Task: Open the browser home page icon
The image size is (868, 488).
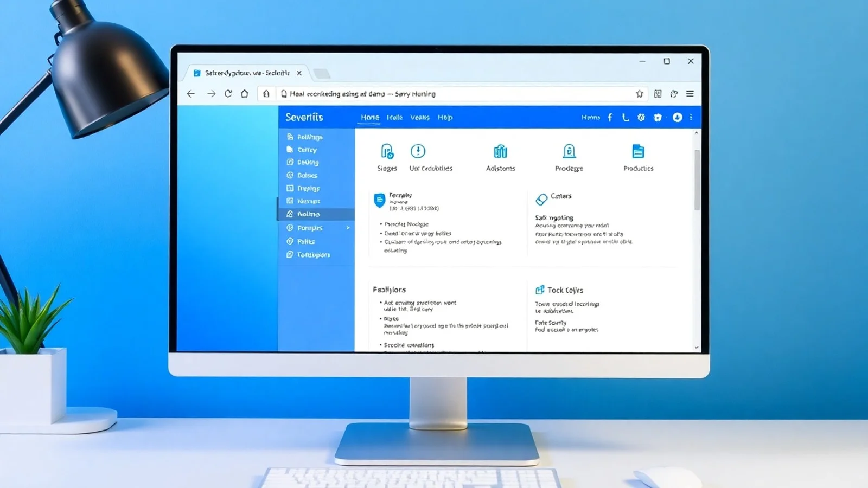Action: pos(245,93)
